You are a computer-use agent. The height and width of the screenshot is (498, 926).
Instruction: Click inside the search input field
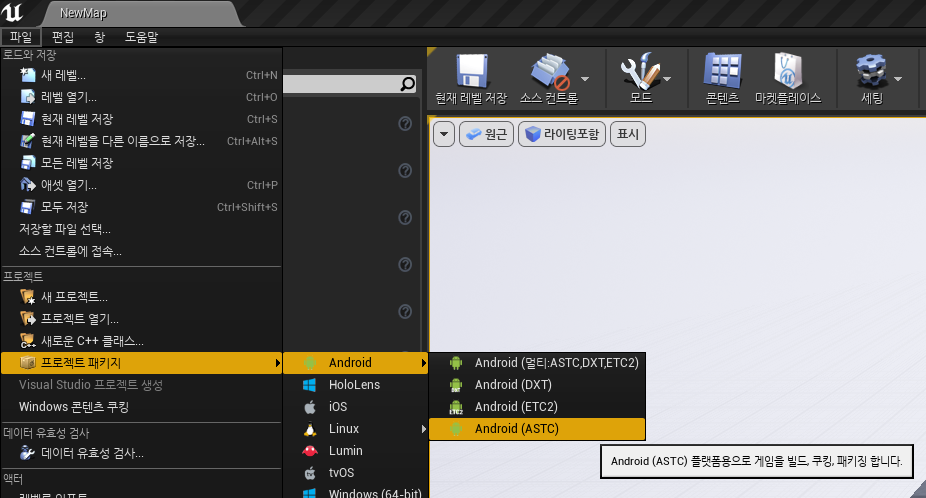(x=341, y=84)
